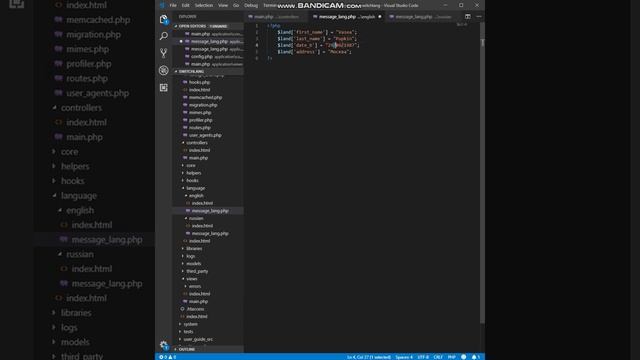Collapse the SWITCHLANG project section
This screenshot has width=640, height=360.
coord(208,71)
